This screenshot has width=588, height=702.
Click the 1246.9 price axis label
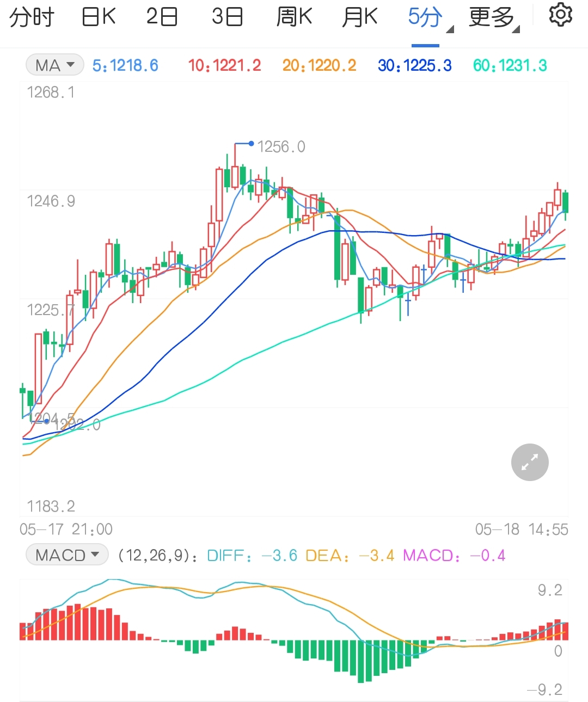click(x=51, y=201)
